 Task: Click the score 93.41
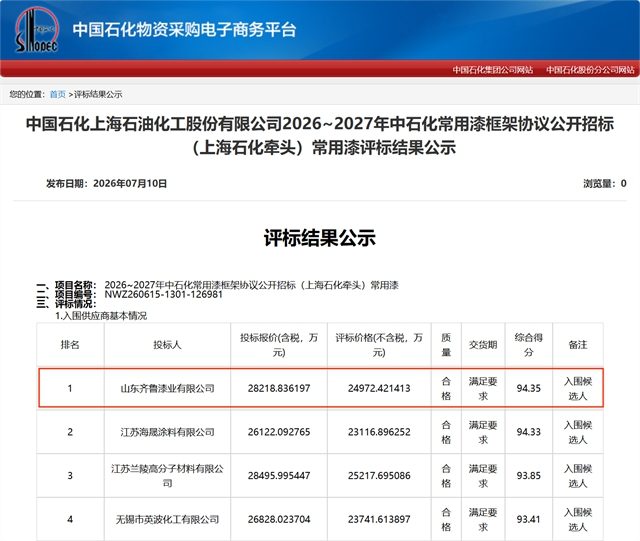(x=529, y=519)
